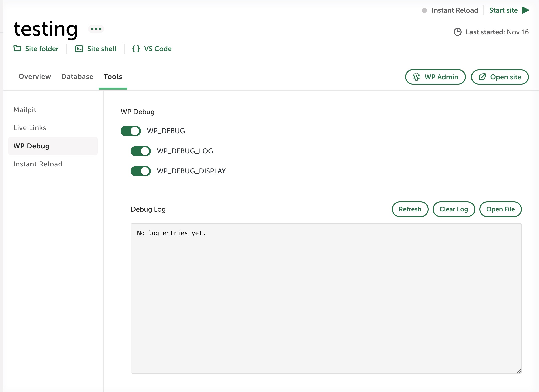Toggle WP_DEBUG_DISPLAY off

141,171
